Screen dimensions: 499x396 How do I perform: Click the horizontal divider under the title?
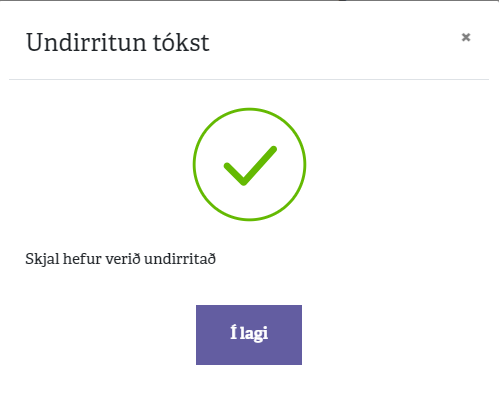pos(249,79)
